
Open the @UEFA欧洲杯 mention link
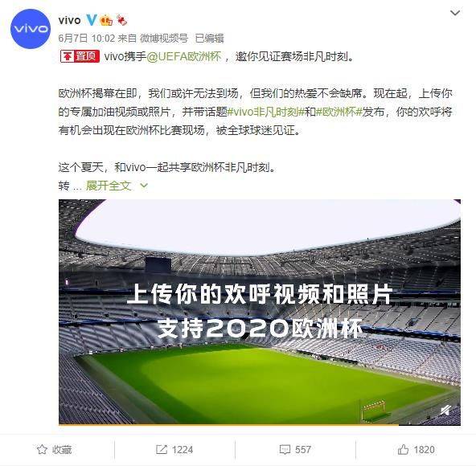click(184, 56)
